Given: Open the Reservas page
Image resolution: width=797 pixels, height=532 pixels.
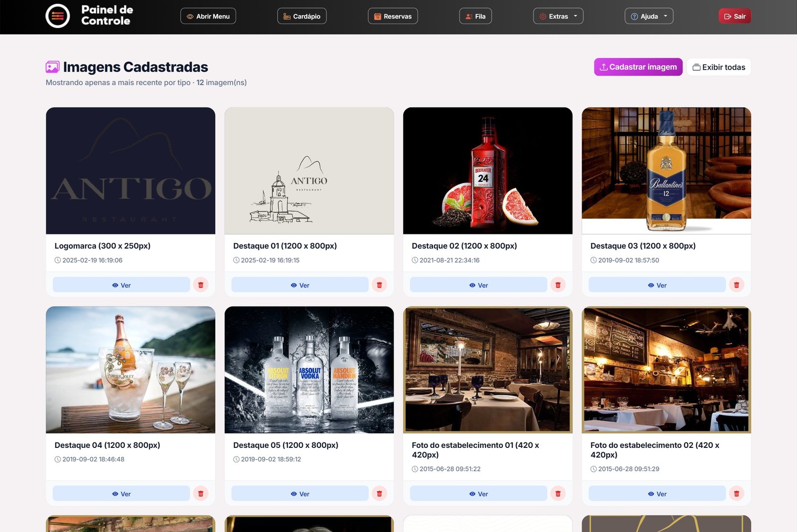Looking at the screenshot, I should (393, 16).
